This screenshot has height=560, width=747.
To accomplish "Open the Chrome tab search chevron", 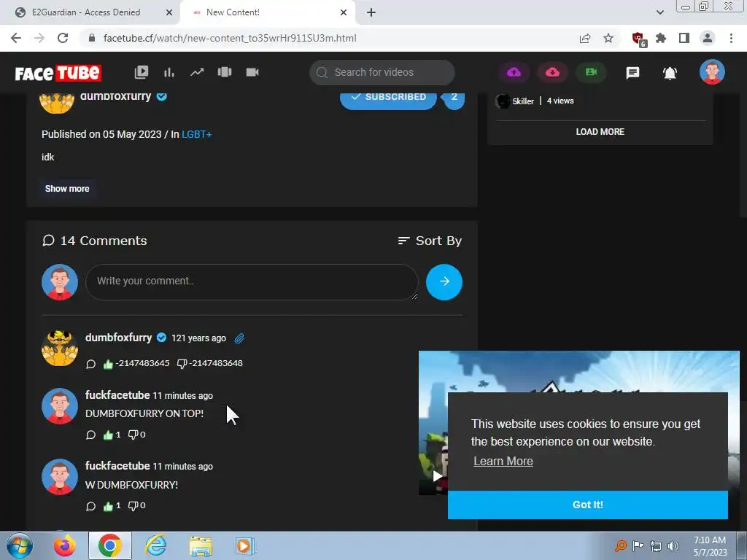I will 659,12.
